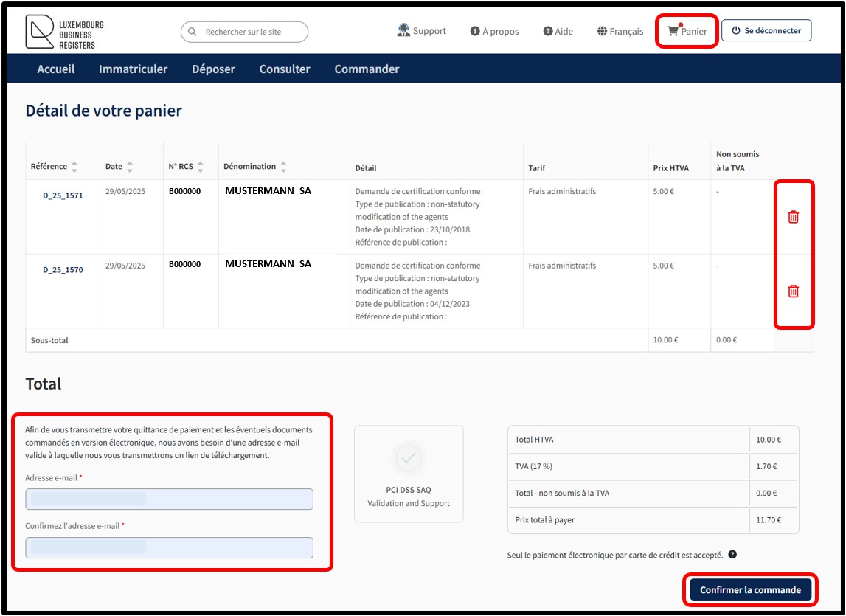Image resolution: width=846 pixels, height=616 pixels.
Task: Focus the Adresse e-mail field
Action: pos(169,499)
